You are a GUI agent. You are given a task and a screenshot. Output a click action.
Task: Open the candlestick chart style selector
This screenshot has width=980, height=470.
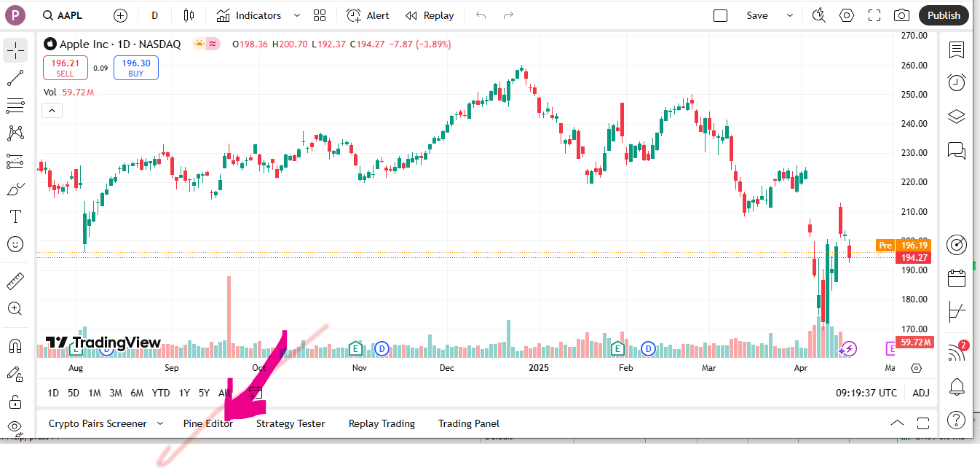(189, 15)
